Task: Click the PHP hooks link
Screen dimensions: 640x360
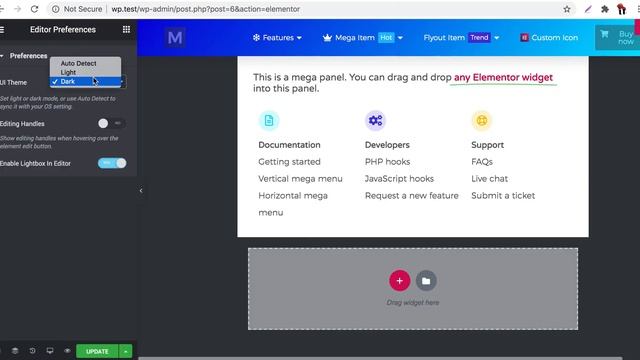Action: point(387,162)
